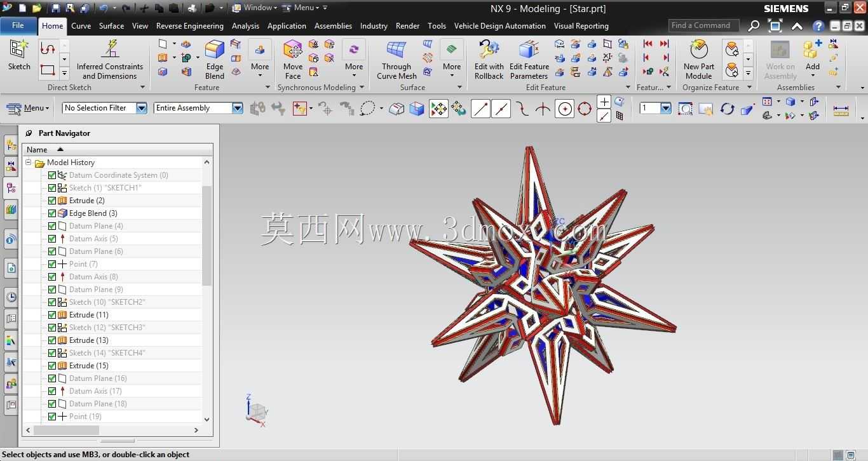The height and width of the screenshot is (461, 868).
Task: Open the File menu
Action: (x=18, y=26)
